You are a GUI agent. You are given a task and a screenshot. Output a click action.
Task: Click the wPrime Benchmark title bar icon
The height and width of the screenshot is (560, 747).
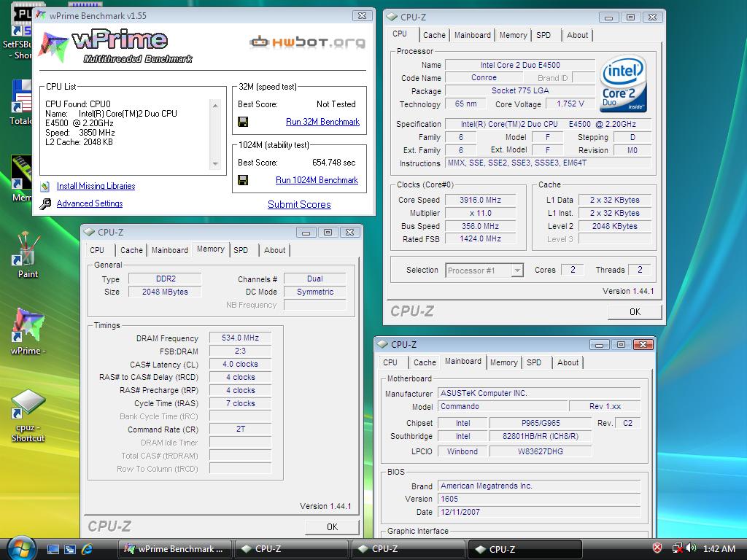(x=41, y=15)
